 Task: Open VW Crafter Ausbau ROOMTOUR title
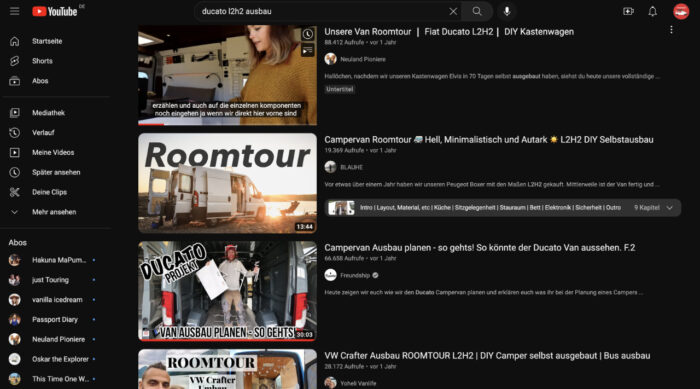(x=487, y=356)
